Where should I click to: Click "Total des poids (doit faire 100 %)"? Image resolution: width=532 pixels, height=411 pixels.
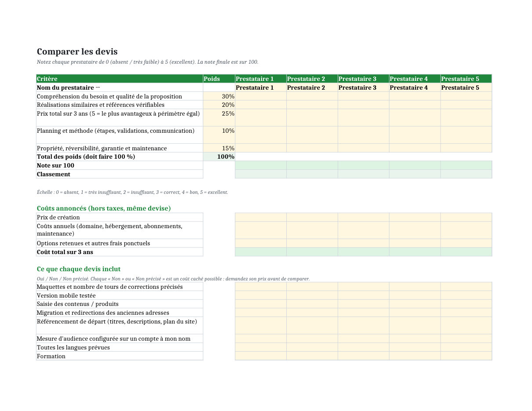[x=120, y=156]
